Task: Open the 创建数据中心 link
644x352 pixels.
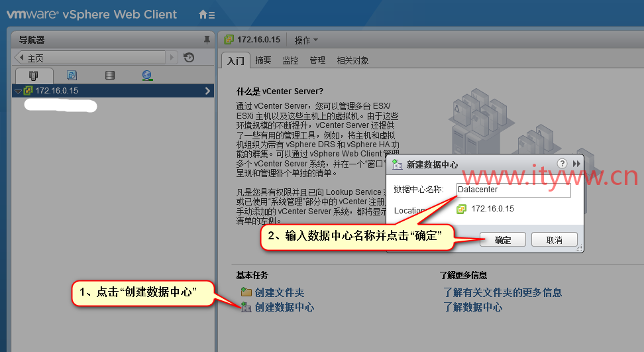Action: coord(284,307)
